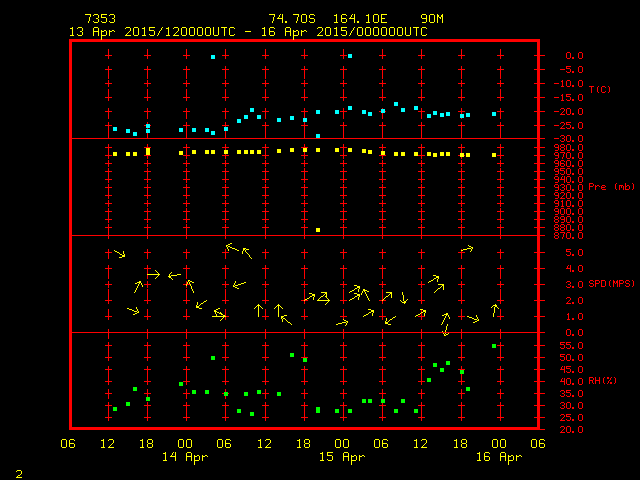
Task: Click the start date text 13 Apr 2015/120000UTC
Action: point(150,32)
